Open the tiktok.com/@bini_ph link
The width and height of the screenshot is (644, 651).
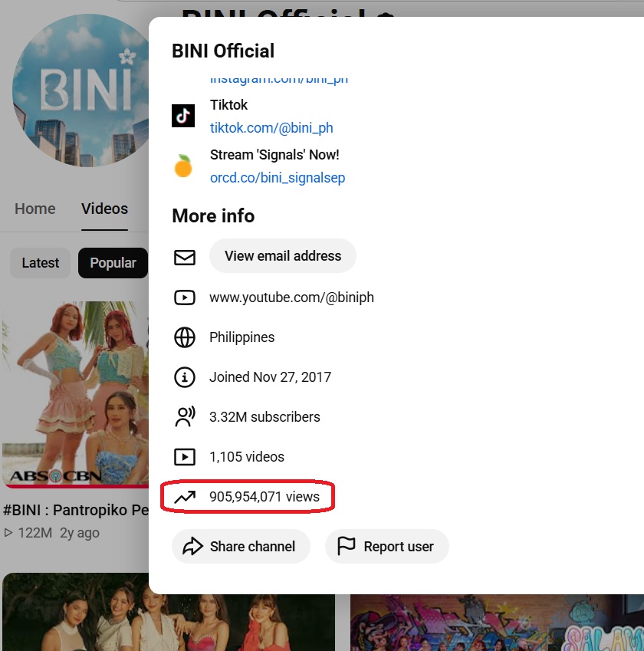click(271, 128)
